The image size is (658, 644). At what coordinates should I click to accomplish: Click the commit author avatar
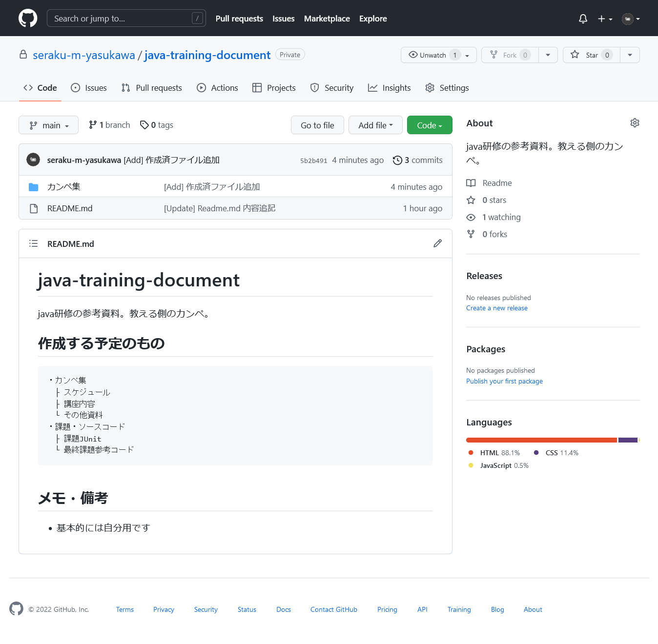[x=33, y=160]
